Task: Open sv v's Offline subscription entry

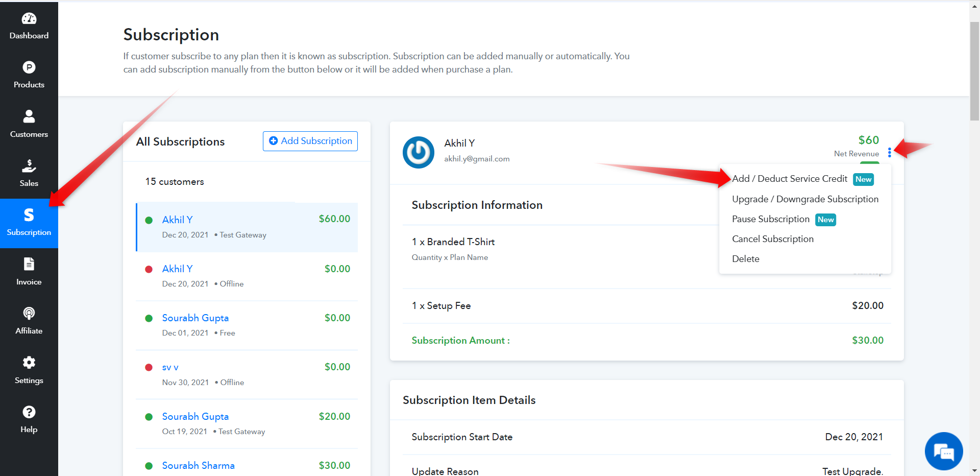Action: tap(247, 374)
